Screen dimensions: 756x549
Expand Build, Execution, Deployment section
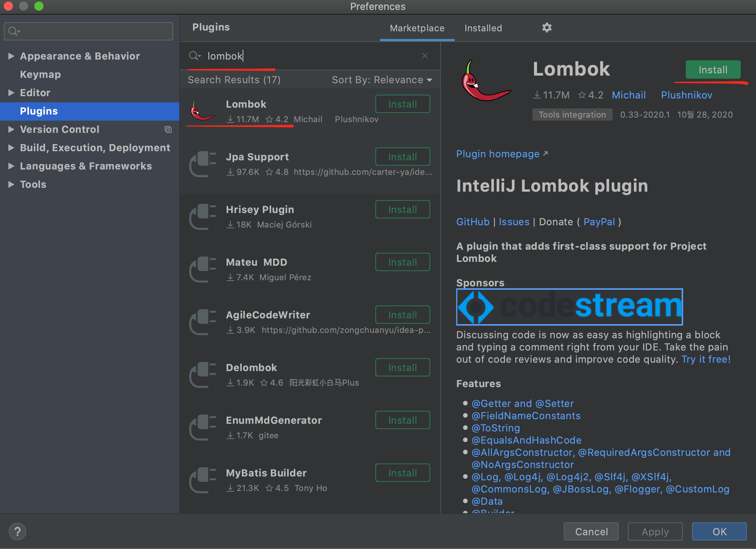click(11, 148)
